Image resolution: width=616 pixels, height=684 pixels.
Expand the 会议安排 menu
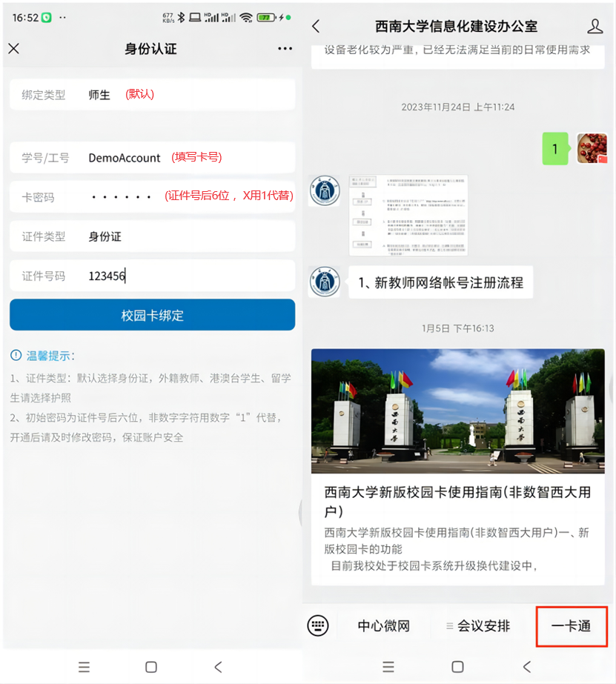478,626
